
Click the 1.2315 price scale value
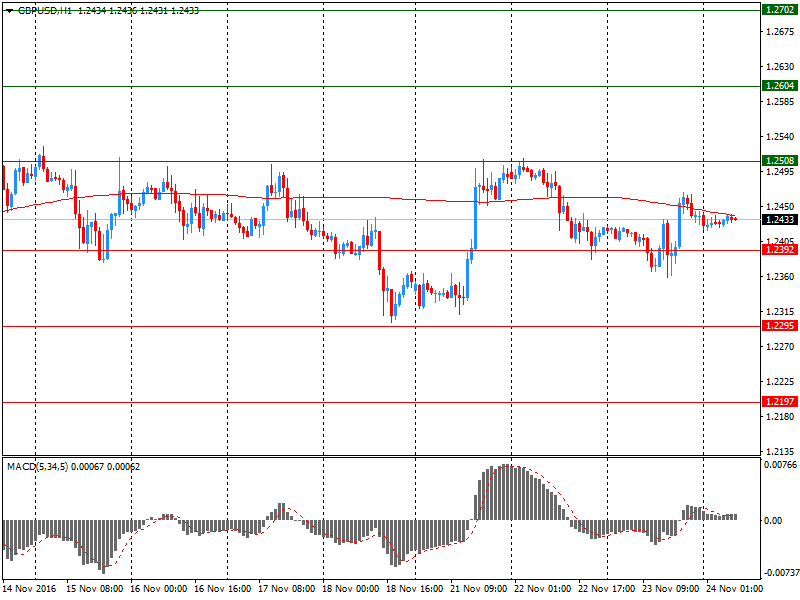(780, 312)
